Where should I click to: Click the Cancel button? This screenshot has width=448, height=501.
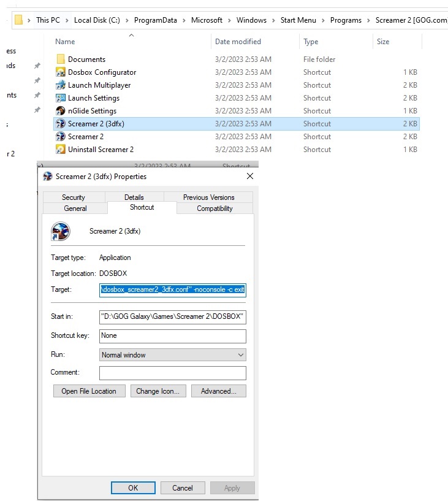click(x=183, y=488)
